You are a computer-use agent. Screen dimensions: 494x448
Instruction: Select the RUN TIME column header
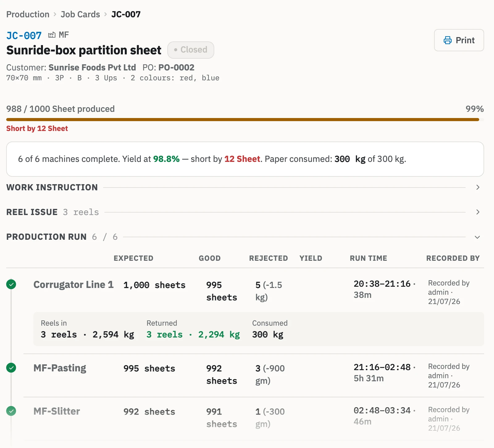[x=368, y=258]
